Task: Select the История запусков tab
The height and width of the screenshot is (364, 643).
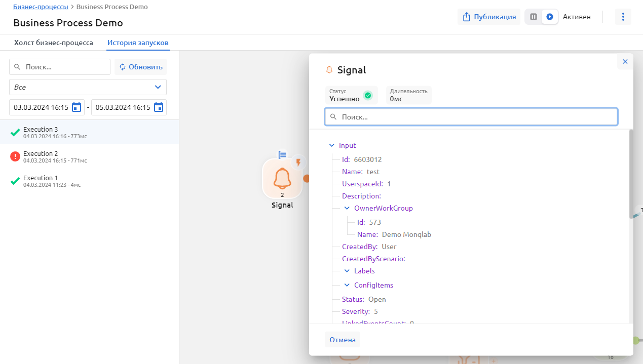Action: point(138,43)
